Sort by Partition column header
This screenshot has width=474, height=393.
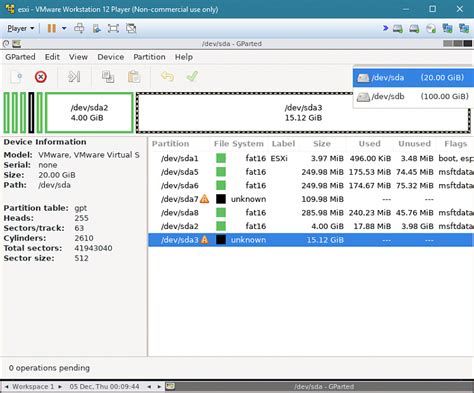pos(170,144)
